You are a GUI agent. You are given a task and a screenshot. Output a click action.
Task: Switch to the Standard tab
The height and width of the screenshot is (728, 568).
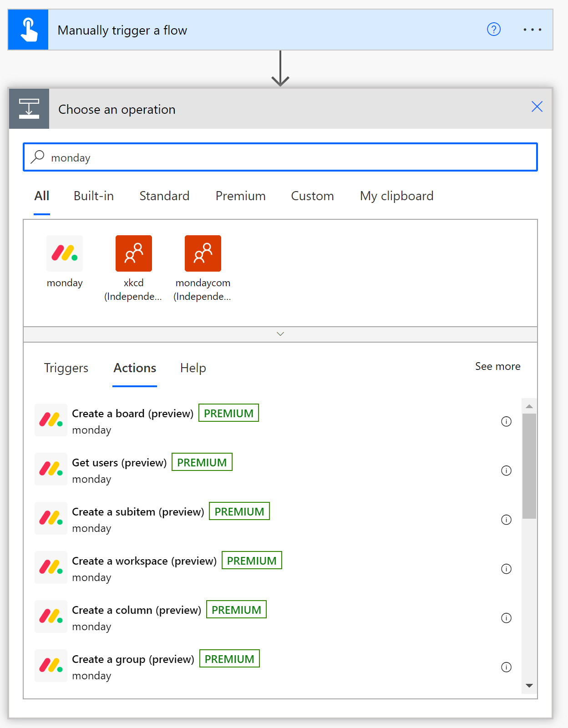(x=164, y=196)
